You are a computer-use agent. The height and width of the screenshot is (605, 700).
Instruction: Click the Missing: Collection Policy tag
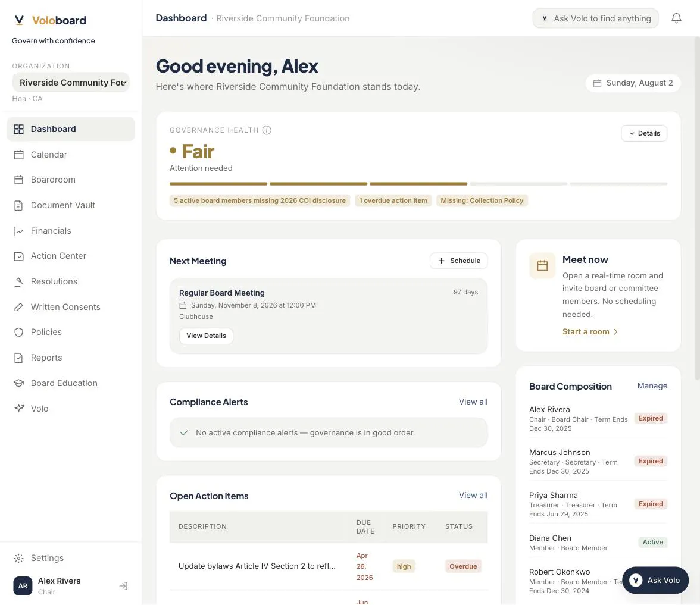point(482,201)
